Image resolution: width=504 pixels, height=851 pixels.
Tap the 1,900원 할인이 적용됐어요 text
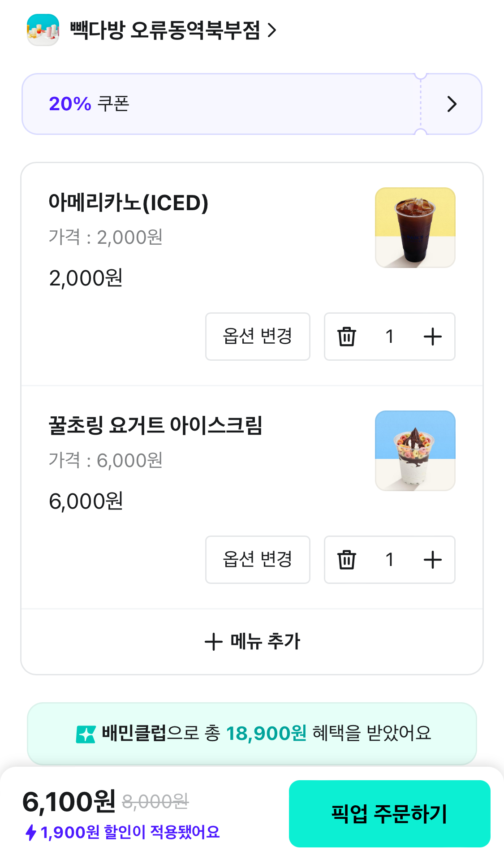130,833
